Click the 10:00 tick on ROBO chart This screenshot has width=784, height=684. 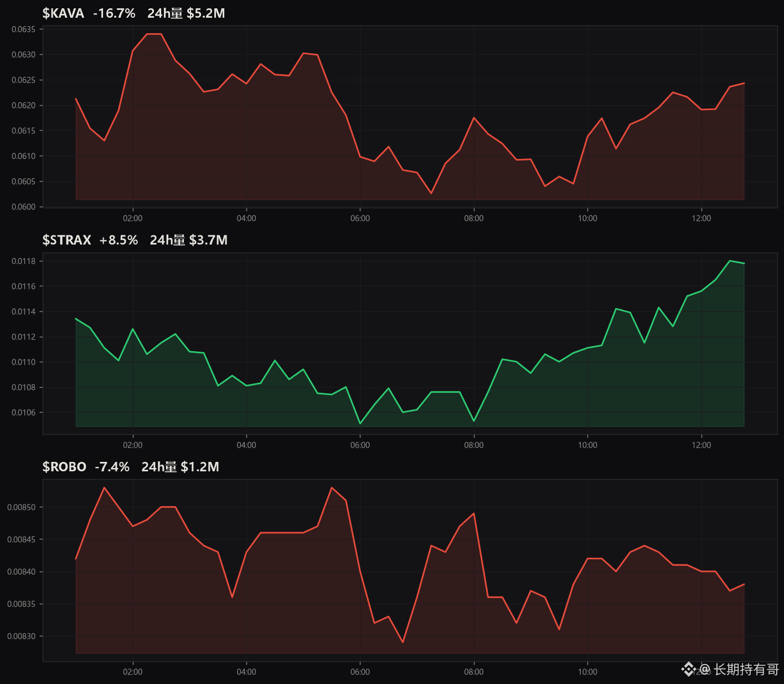tap(587, 672)
